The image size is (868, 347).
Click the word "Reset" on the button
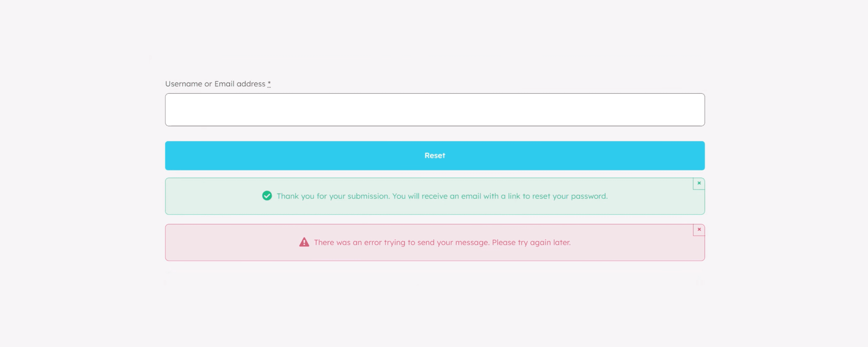click(x=434, y=156)
